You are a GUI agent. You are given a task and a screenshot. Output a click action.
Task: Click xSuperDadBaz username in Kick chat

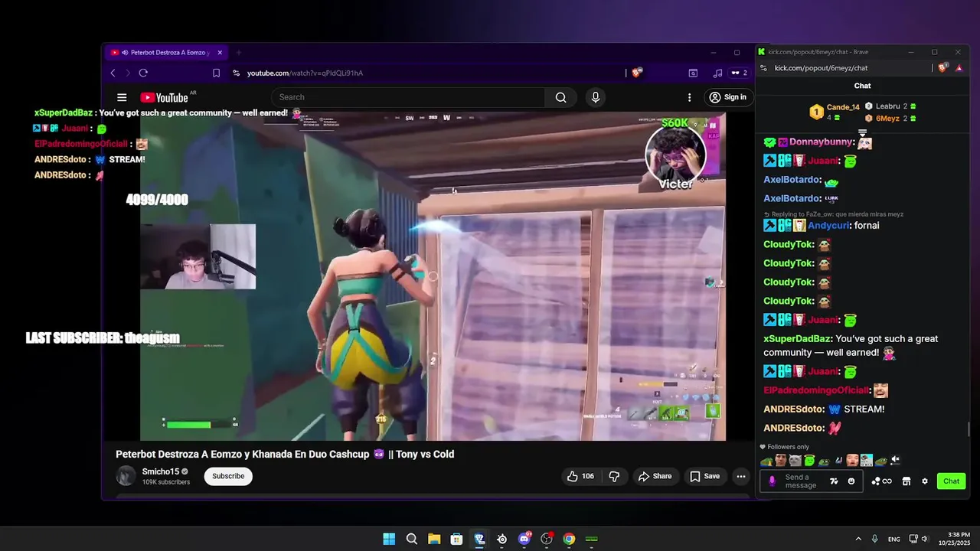coord(796,338)
